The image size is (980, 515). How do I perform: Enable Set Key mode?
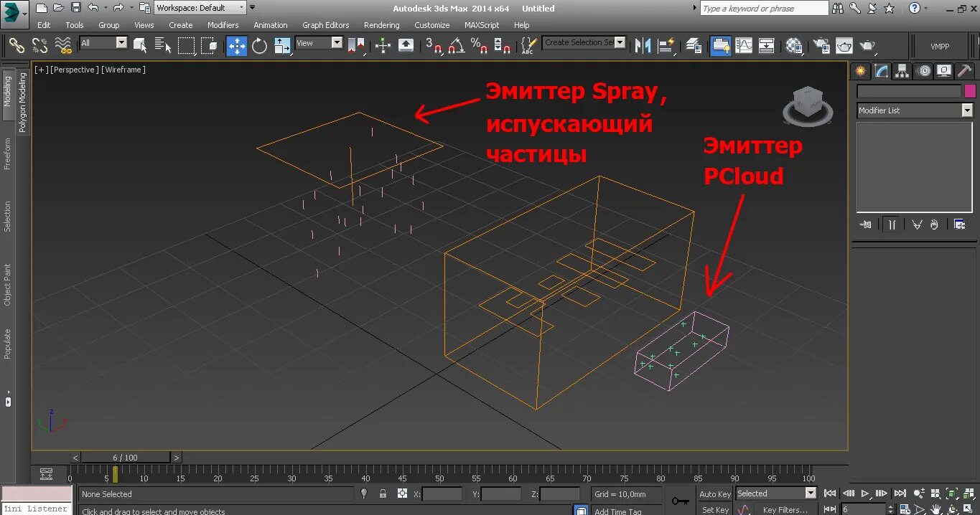click(x=714, y=509)
